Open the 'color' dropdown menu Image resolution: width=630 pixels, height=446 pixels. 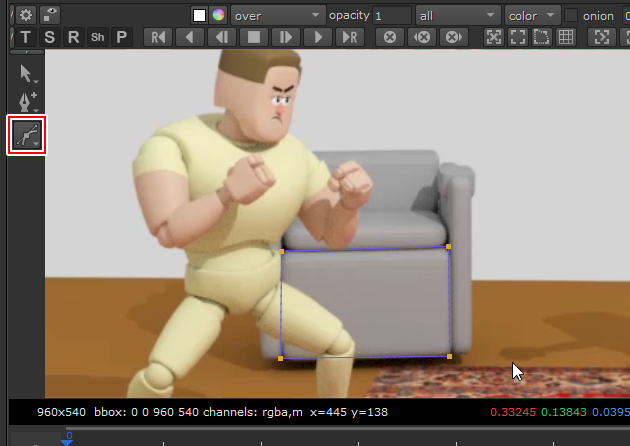tap(531, 16)
